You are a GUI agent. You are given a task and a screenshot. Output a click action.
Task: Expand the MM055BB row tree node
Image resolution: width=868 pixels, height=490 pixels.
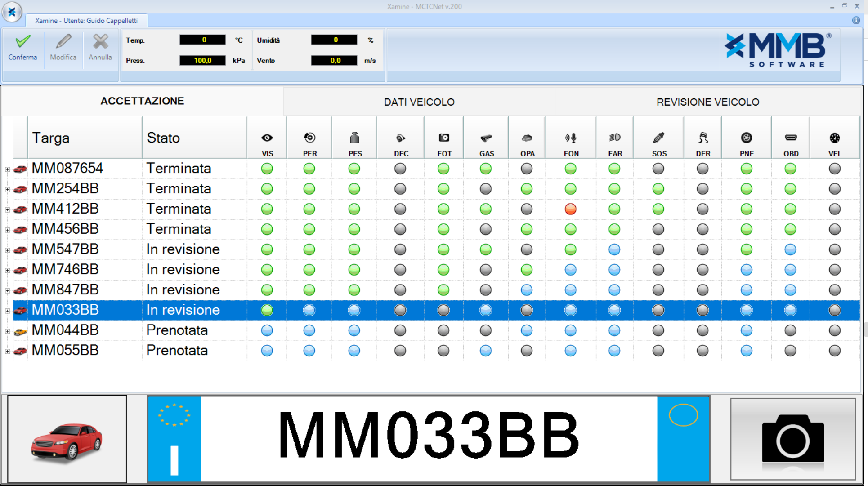8,352
